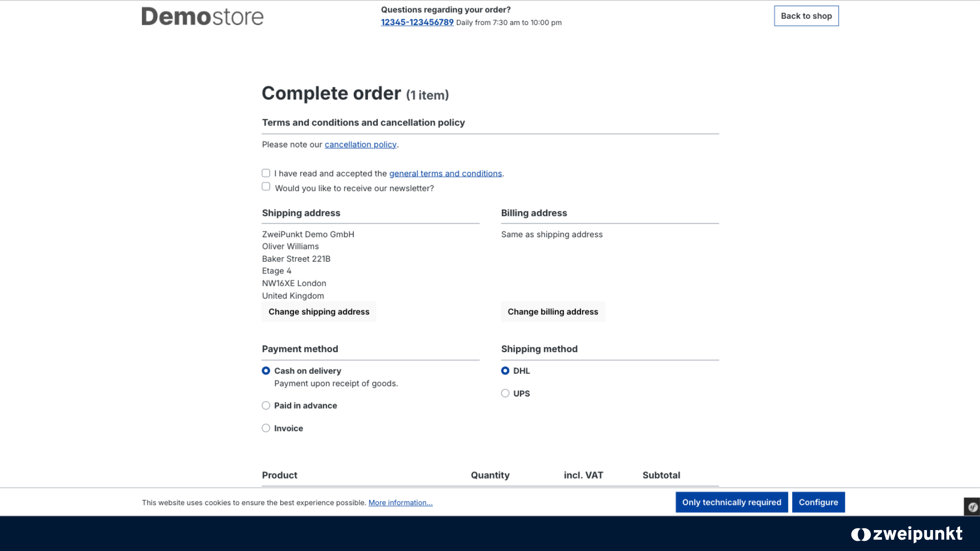
Task: Click the 'ZweiPunkt Demo GmbH' address line
Action: pyautogui.click(x=308, y=235)
